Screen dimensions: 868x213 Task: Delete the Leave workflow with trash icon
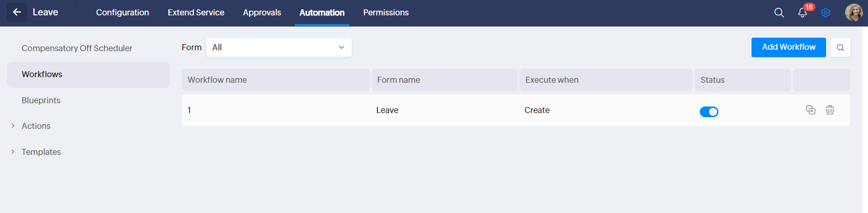[830, 110]
